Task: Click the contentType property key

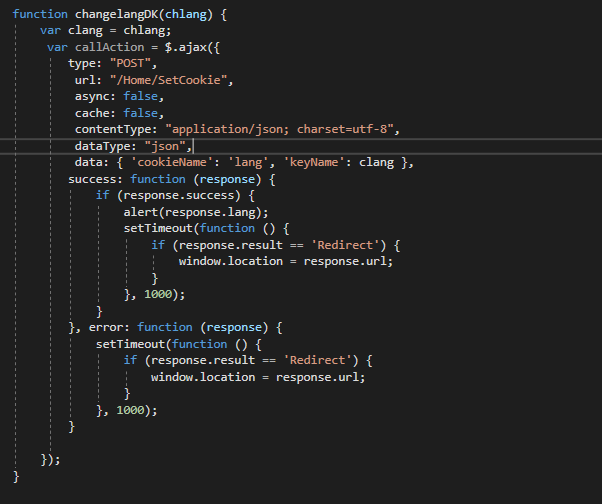Action: (x=113, y=129)
